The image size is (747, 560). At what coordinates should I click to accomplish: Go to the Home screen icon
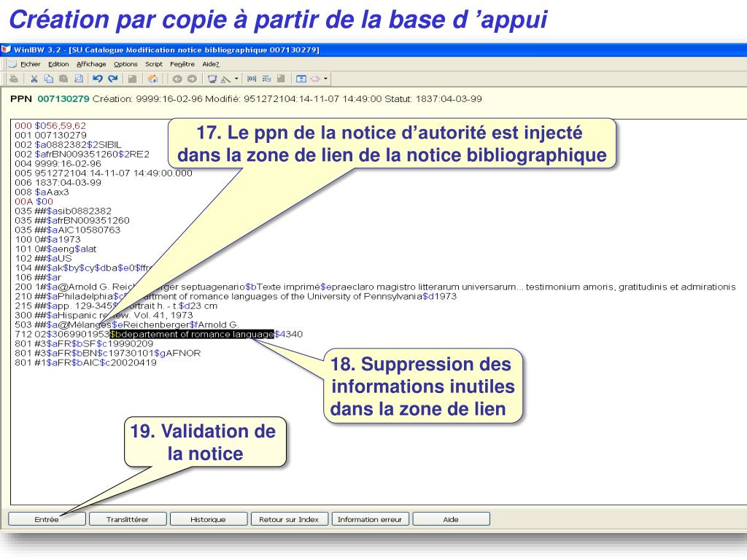pyautogui.click(x=152, y=79)
